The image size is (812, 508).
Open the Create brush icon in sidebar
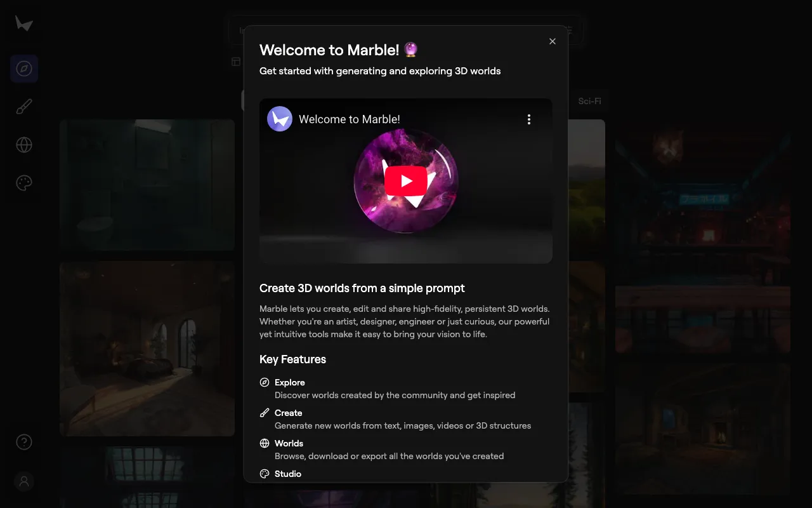24,107
